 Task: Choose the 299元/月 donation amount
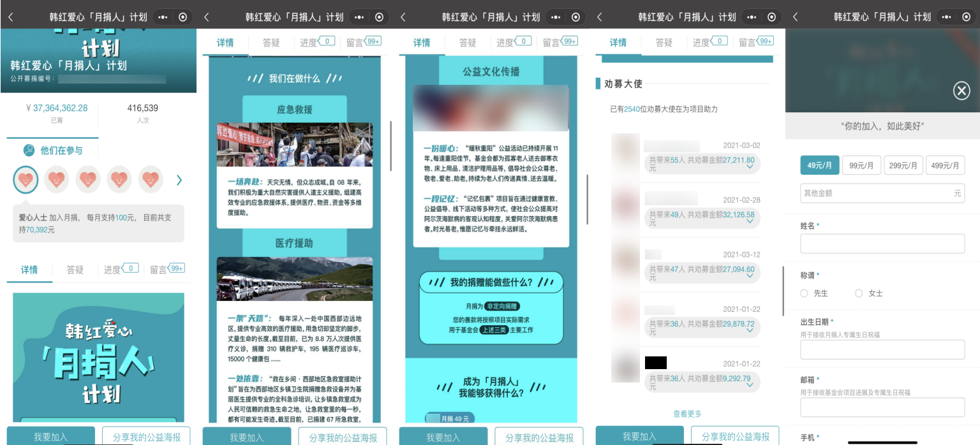click(x=903, y=165)
